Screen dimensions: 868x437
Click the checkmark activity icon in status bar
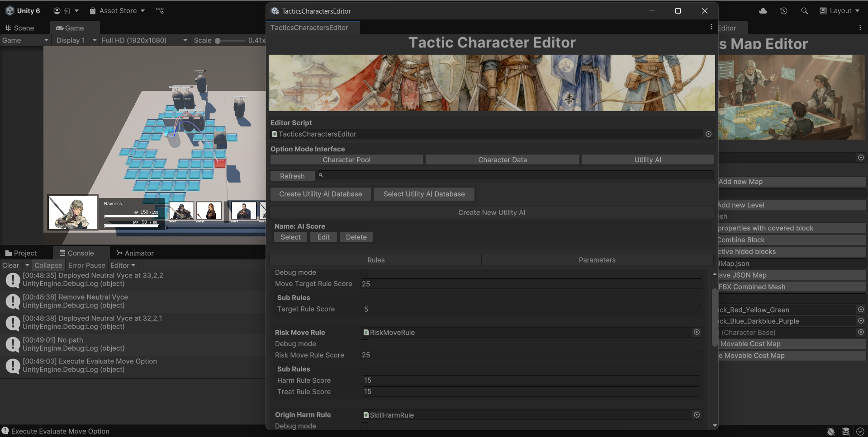(x=860, y=432)
